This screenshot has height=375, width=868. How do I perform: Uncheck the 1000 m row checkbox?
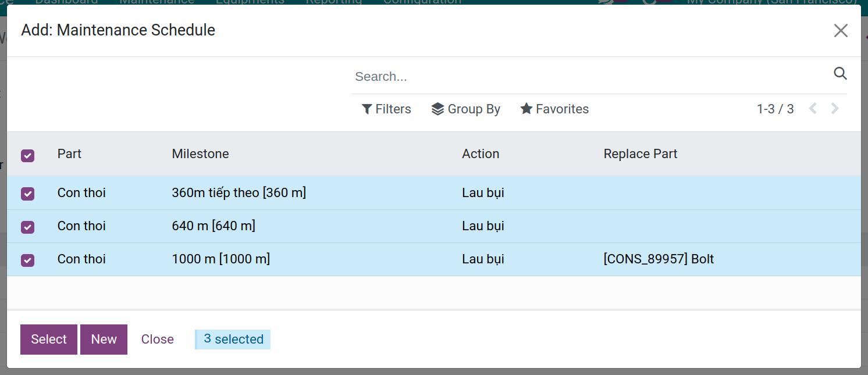(28, 260)
